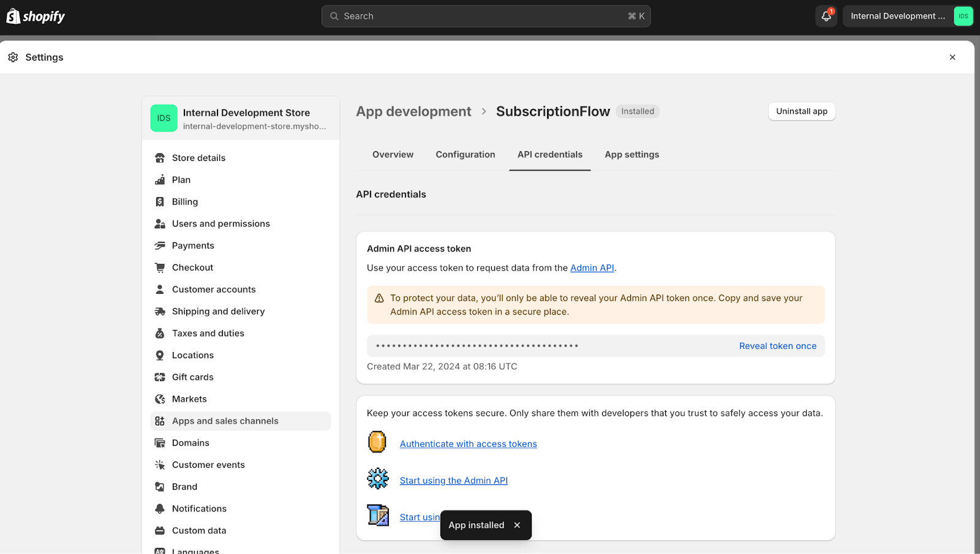This screenshot has width=980, height=554.
Task: Click the Domains icon
Action: (x=160, y=443)
